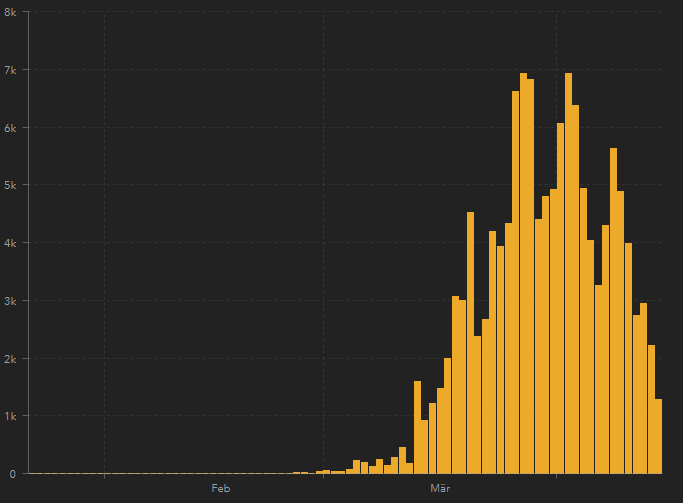
Task: Click the "0" y-axis label
Action: [13, 474]
